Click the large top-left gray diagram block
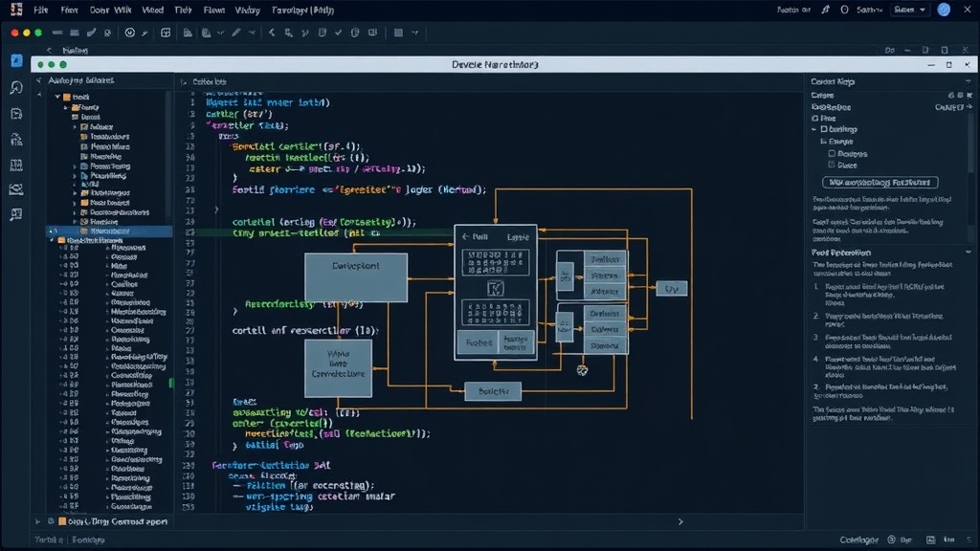Image resolution: width=980 pixels, height=551 pixels. [x=356, y=277]
